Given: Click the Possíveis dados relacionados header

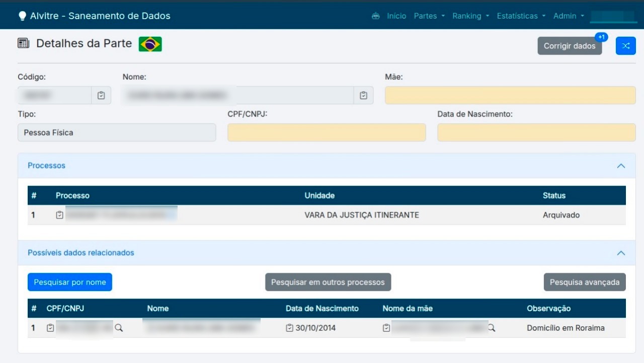Looking at the screenshot, I should point(327,253).
